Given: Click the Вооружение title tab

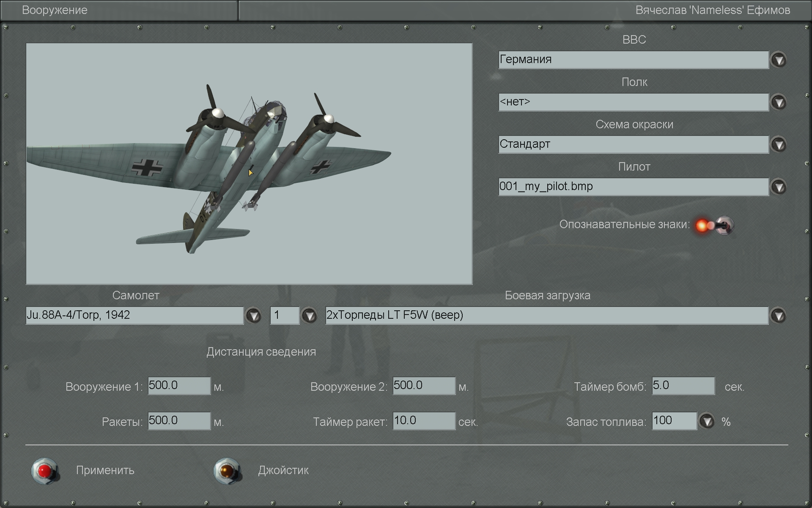Looking at the screenshot, I should point(55,10).
